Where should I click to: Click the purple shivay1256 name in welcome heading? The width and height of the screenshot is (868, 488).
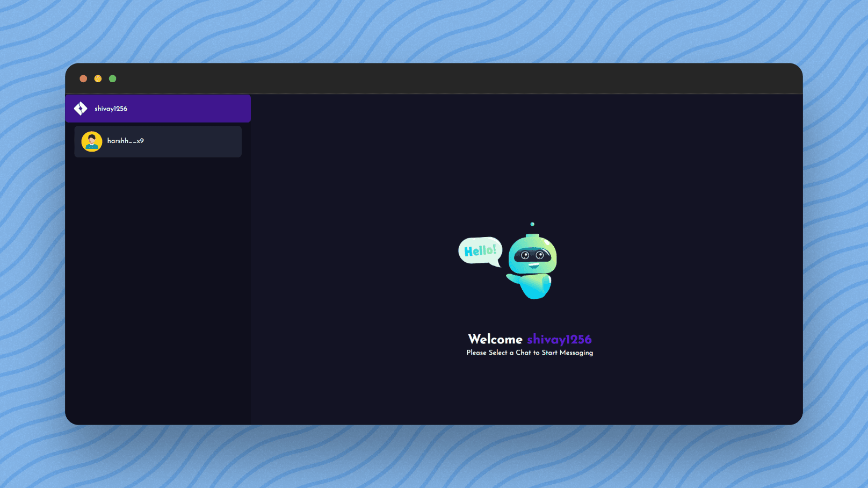point(559,339)
